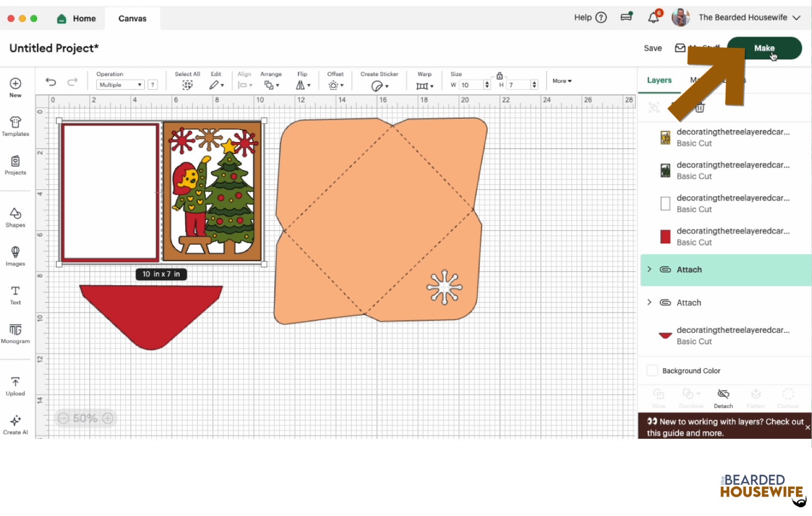The width and height of the screenshot is (812, 516).
Task: Expand the highlighted Attach group
Action: pyautogui.click(x=650, y=269)
